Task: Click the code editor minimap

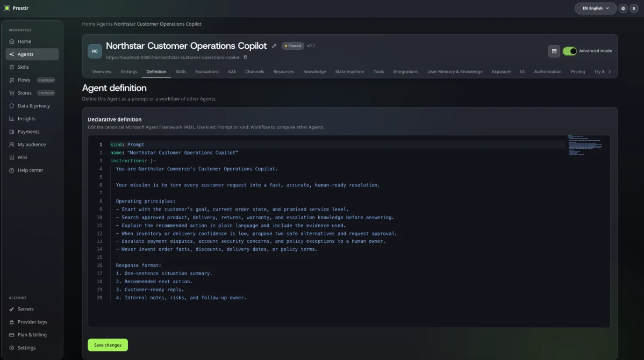Action: click(x=585, y=145)
